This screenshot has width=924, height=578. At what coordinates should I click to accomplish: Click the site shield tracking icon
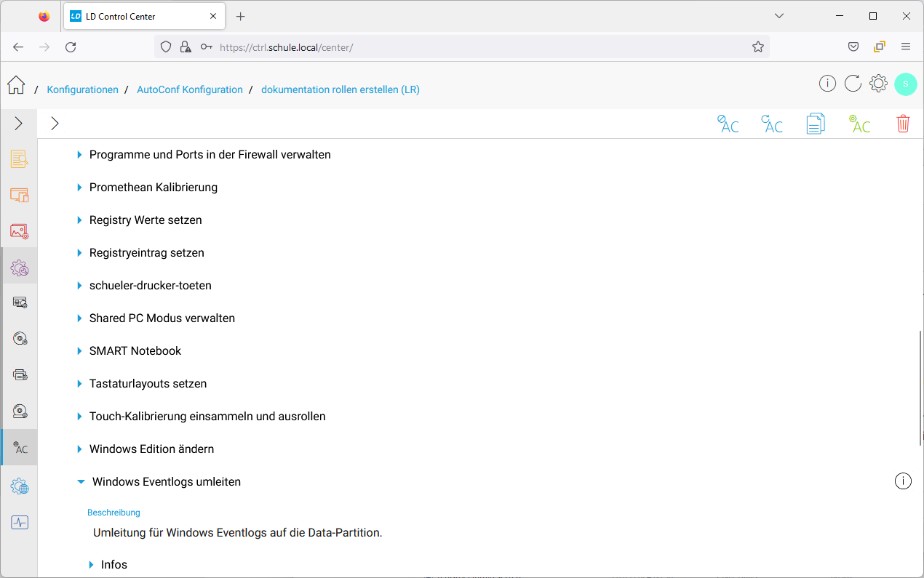click(x=166, y=47)
